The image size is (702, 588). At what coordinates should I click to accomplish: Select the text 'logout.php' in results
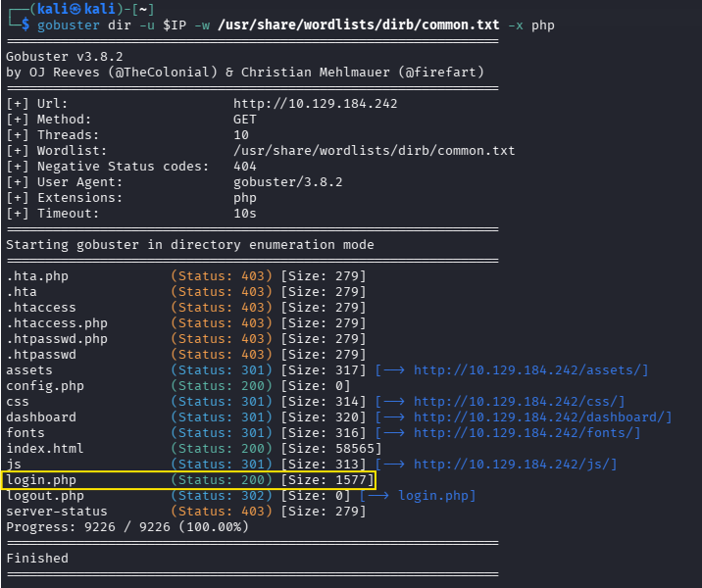(45, 496)
